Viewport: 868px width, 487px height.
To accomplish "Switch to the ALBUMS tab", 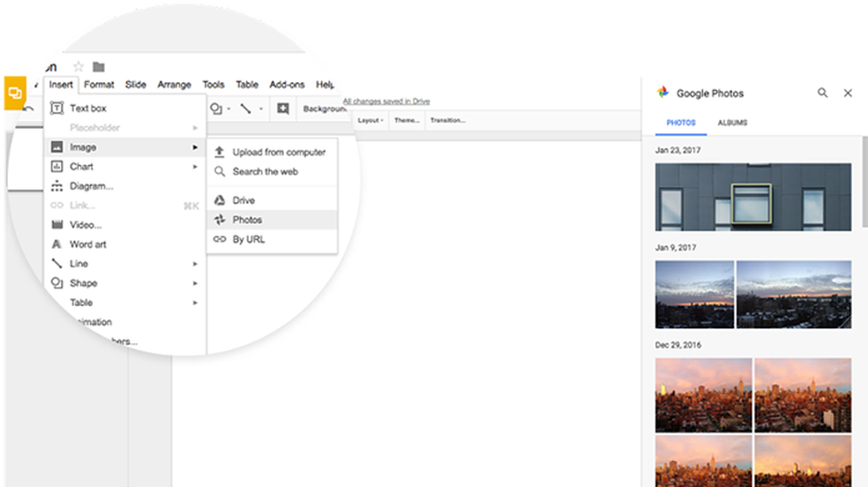I will [732, 123].
